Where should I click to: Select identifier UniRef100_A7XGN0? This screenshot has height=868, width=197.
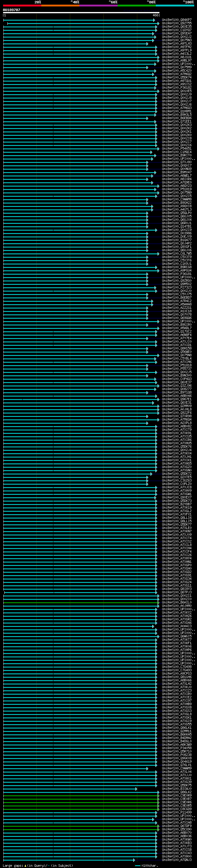click(x=177, y=470)
